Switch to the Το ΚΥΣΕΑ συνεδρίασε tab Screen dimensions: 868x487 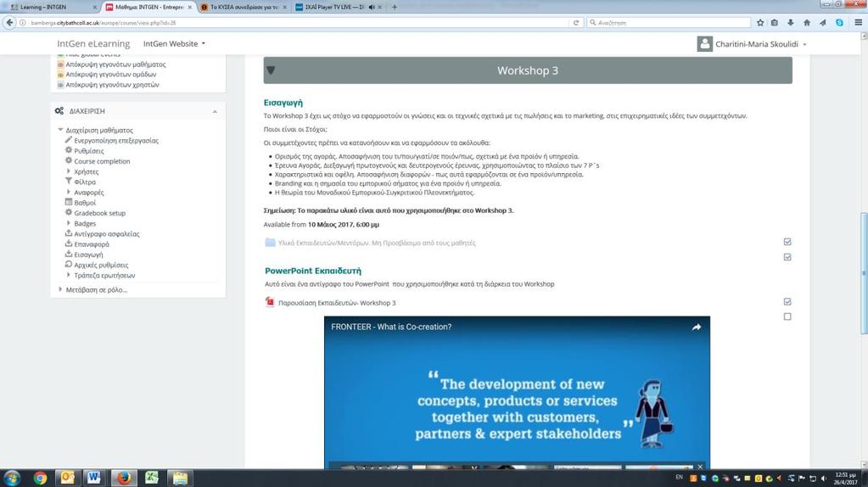tap(244, 7)
